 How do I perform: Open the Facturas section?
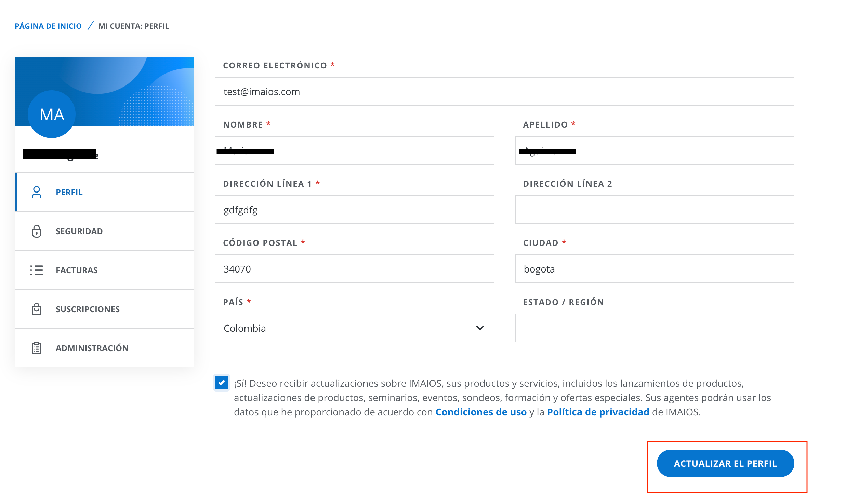click(x=105, y=270)
